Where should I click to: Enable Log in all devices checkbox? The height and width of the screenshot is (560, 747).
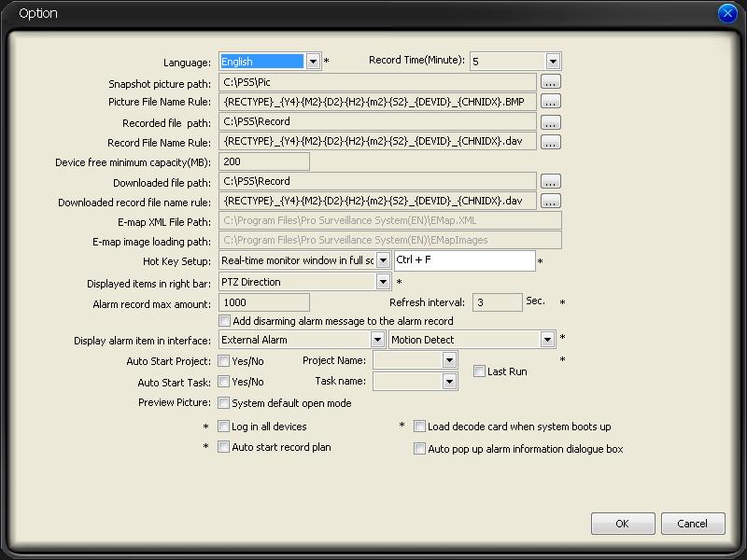coord(224,427)
